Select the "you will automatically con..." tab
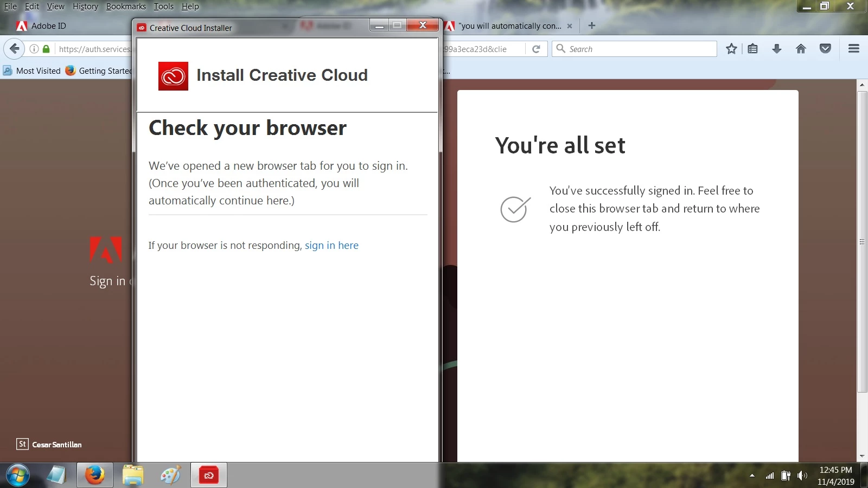The width and height of the screenshot is (868, 488). click(x=509, y=25)
